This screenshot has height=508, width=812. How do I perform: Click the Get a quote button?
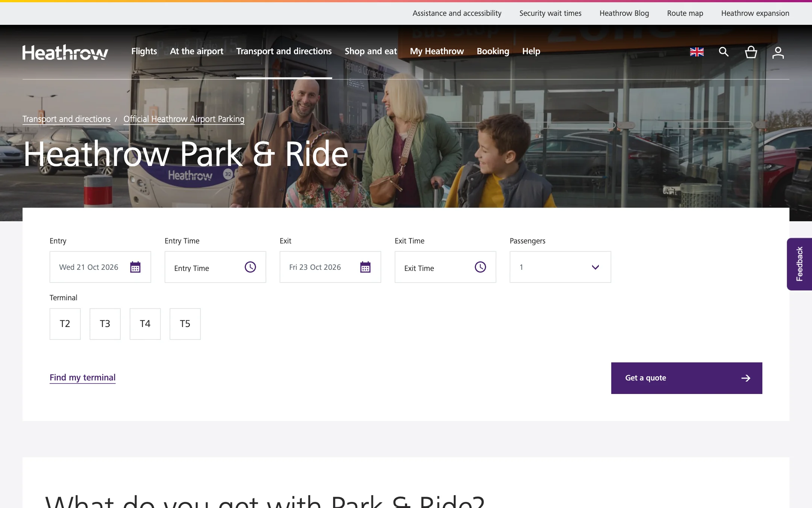pos(686,378)
